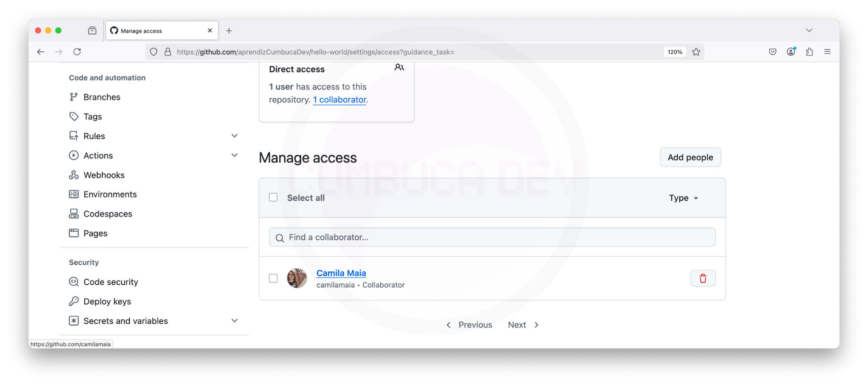Viewport: 868px width, 386px height.
Task: Expand Secrets and variables section
Action: click(234, 321)
